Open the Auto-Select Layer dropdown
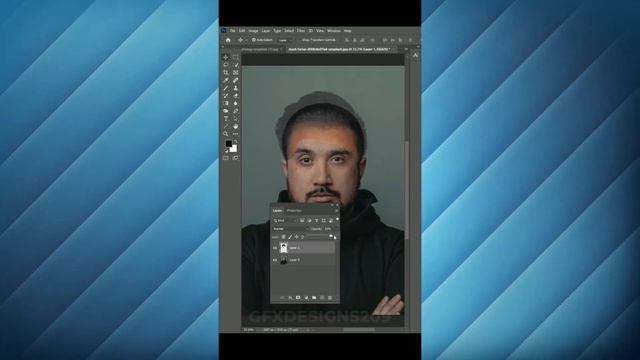 pyautogui.click(x=285, y=40)
